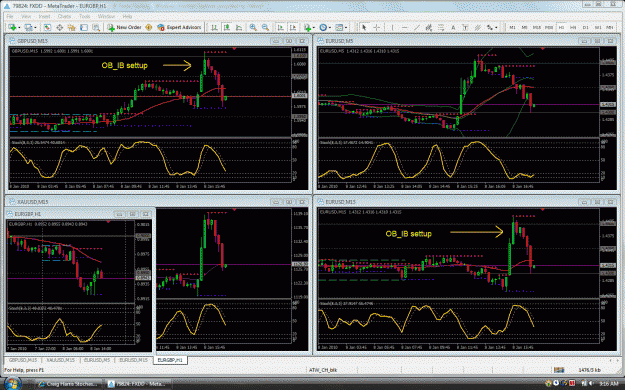Switch timeframe to H4
Image resolution: width=625 pixels, height=390 pixels.
[573, 28]
